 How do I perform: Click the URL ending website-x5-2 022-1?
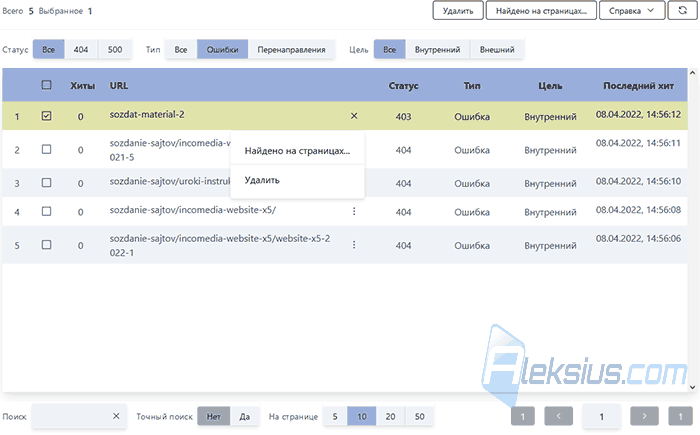coord(220,245)
